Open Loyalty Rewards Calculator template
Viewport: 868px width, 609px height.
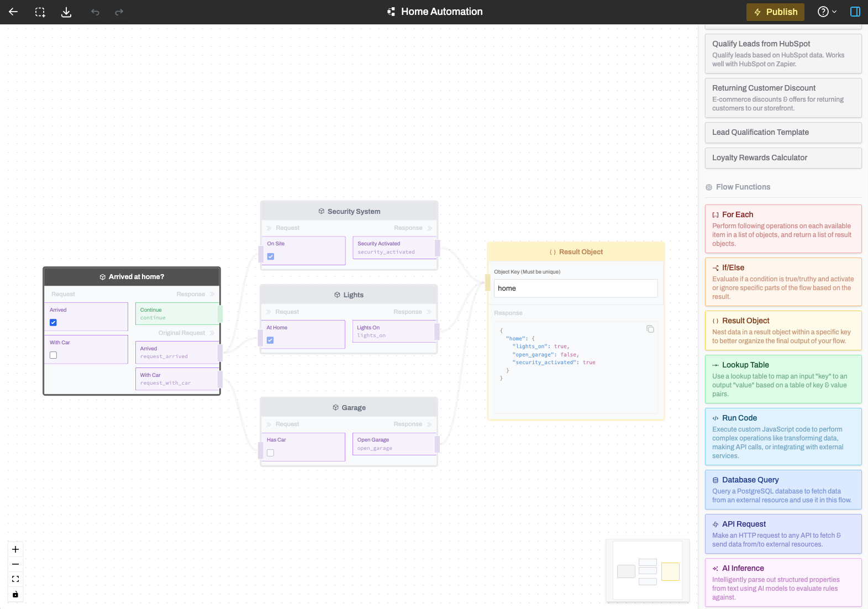(x=783, y=158)
